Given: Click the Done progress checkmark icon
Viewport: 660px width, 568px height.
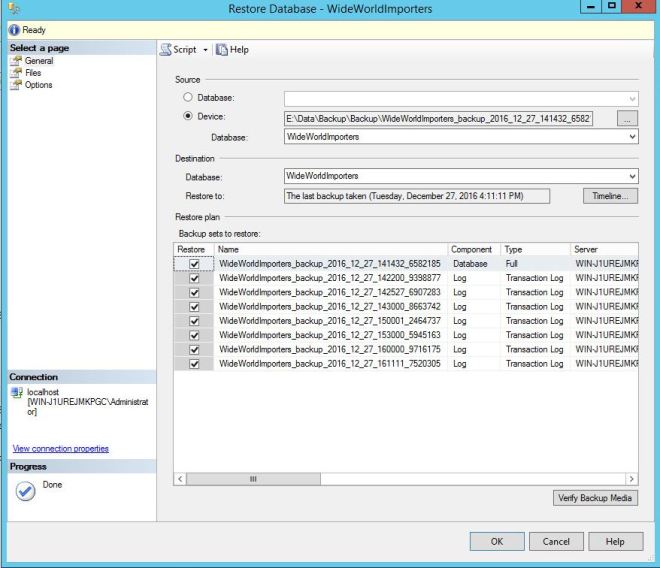Looking at the screenshot, I should pos(25,491).
